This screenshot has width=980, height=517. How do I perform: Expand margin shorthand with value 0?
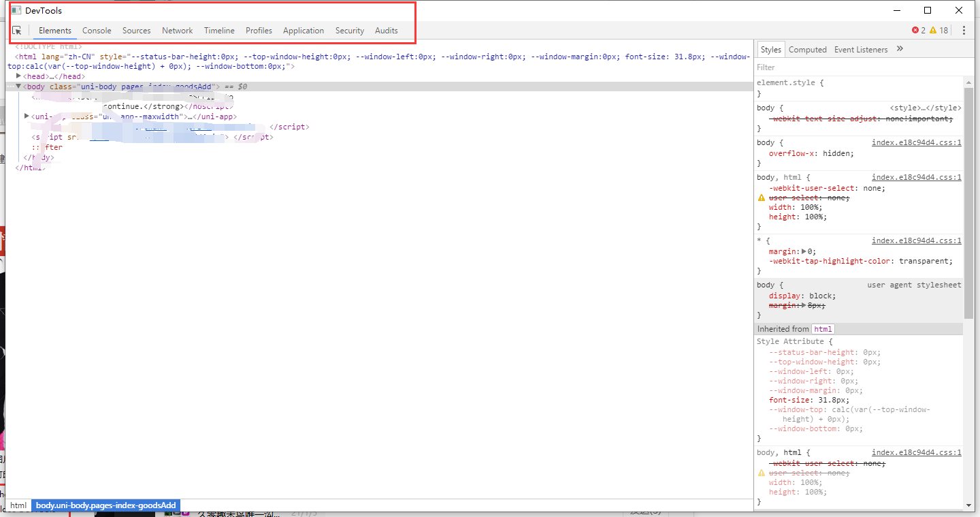click(x=804, y=251)
